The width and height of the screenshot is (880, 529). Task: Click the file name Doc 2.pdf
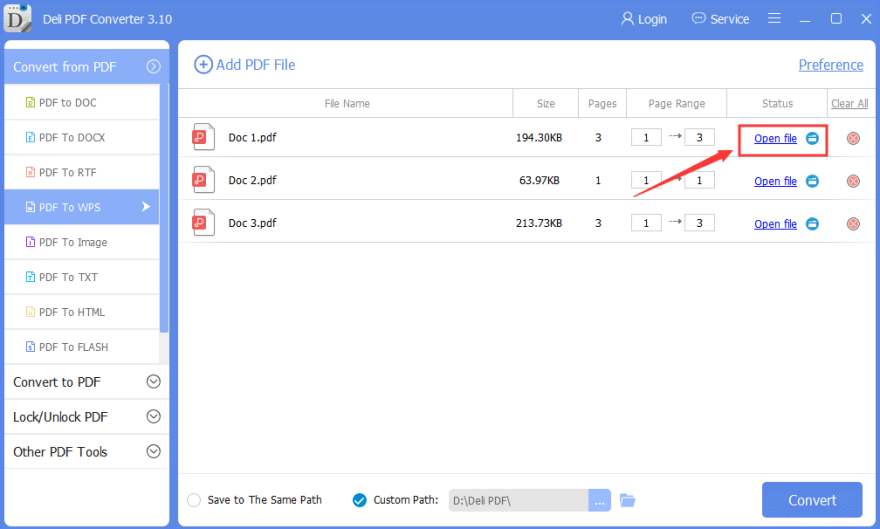click(x=252, y=180)
